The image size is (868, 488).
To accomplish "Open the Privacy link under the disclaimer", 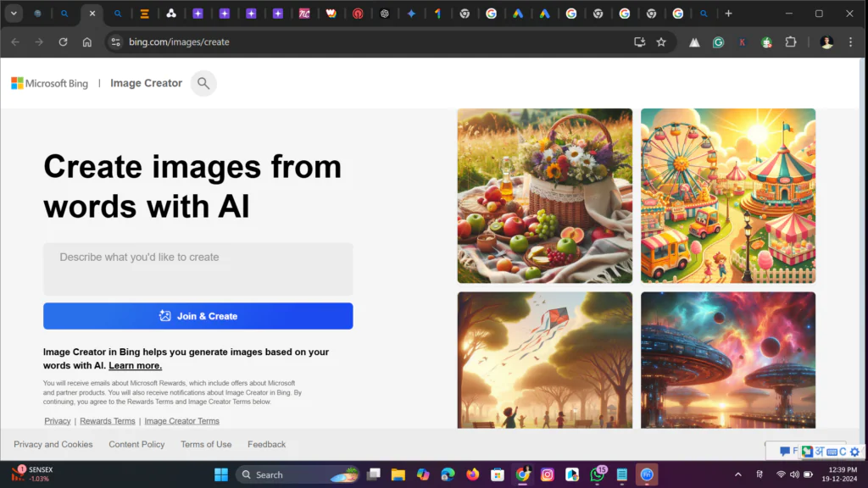I will 58,421.
